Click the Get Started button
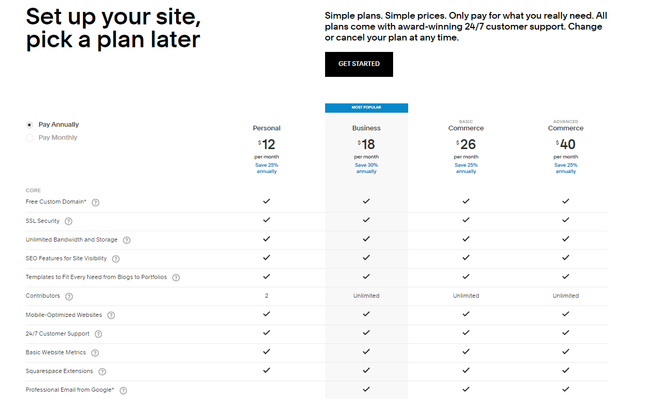645x399 pixels. tap(359, 64)
